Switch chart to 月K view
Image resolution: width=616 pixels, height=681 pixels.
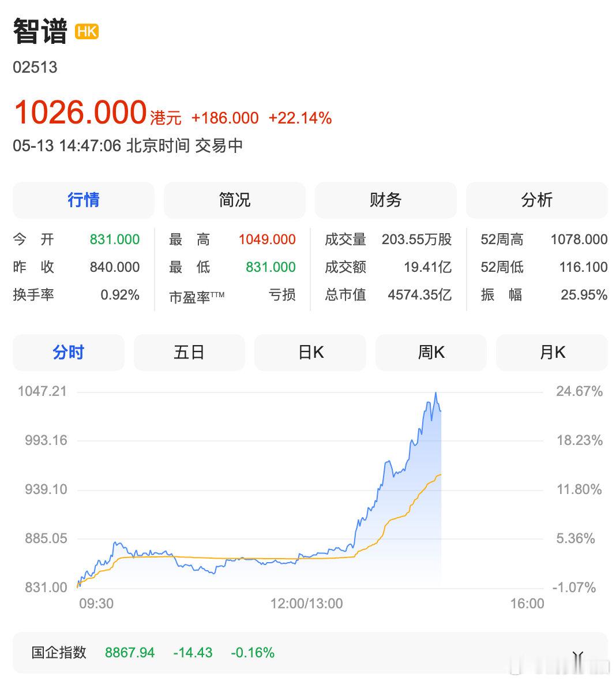pos(552,352)
